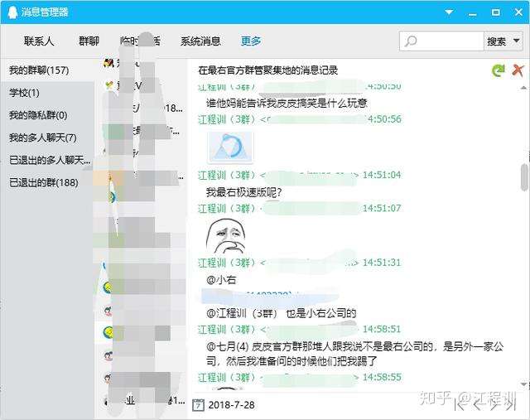Open the loading image thumbnail in chat
Screen dimensions: 530x420
[230, 147]
